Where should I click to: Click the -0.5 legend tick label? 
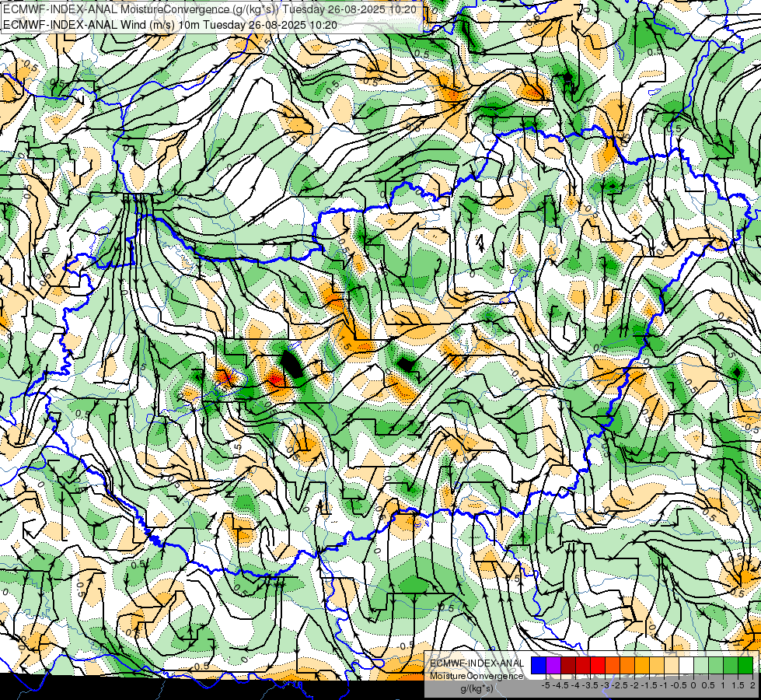679,685
